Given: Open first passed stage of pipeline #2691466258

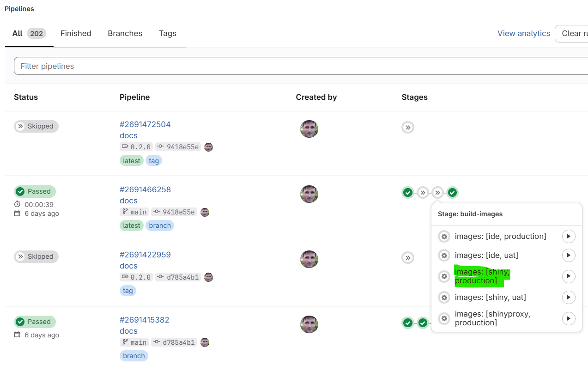Looking at the screenshot, I should 408,193.
